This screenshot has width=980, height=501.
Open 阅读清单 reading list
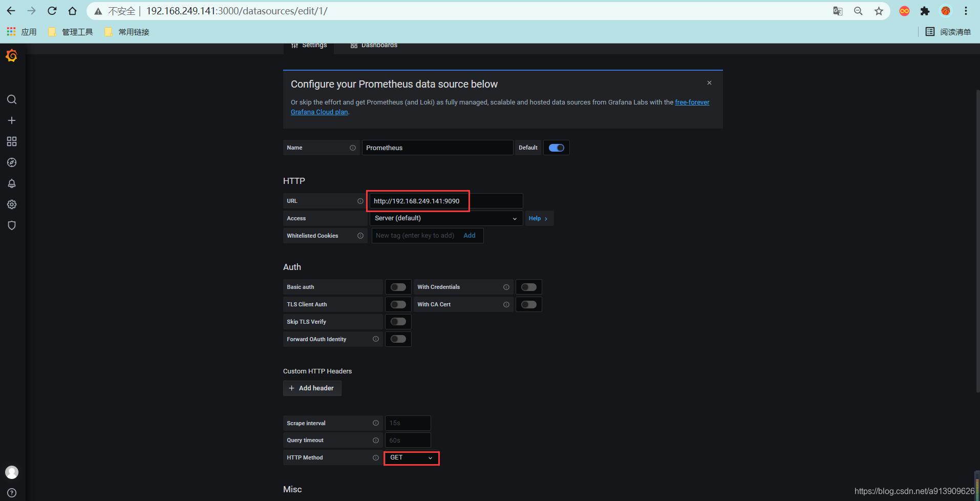948,32
